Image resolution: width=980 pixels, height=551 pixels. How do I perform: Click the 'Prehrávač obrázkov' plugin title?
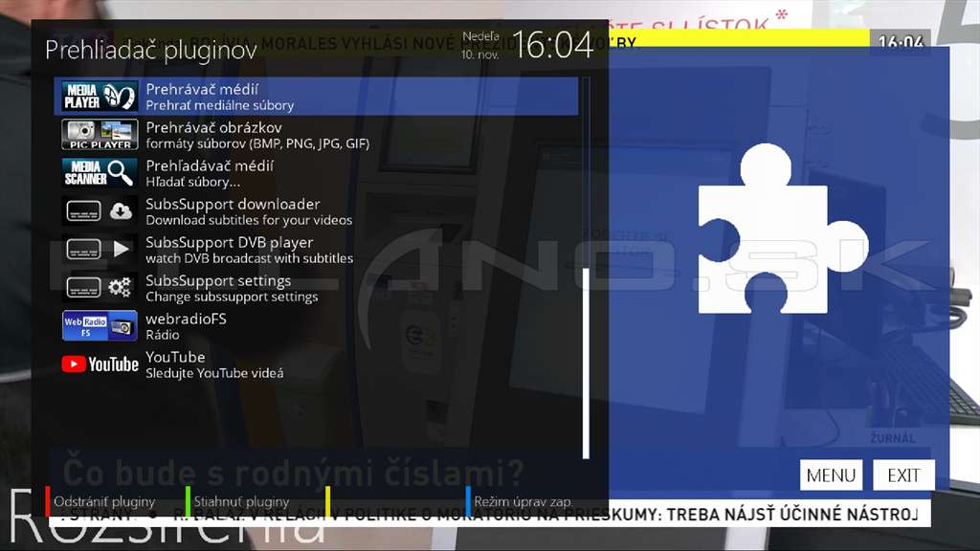pyautogui.click(x=213, y=127)
